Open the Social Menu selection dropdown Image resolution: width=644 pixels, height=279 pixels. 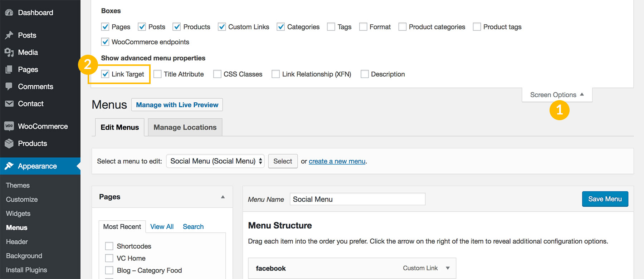point(215,161)
